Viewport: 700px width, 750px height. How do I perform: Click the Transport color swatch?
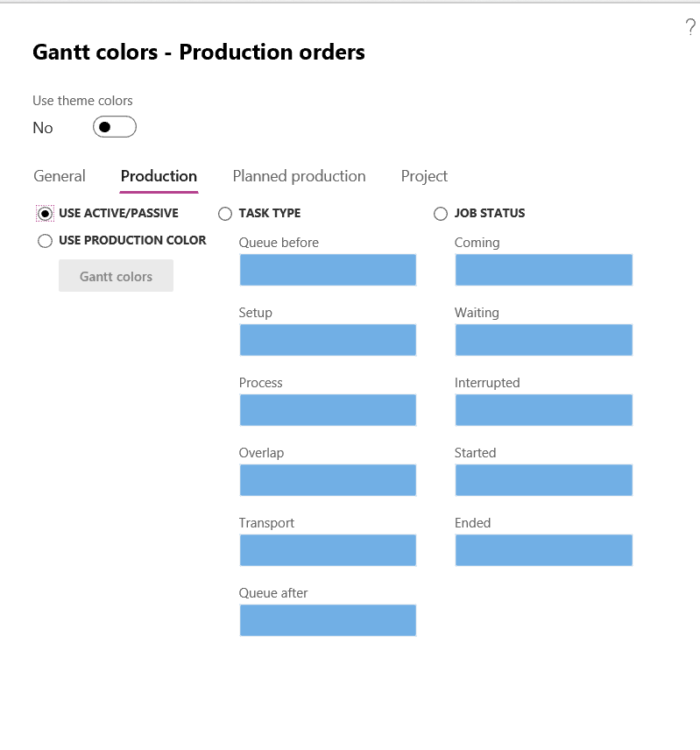[x=328, y=550]
